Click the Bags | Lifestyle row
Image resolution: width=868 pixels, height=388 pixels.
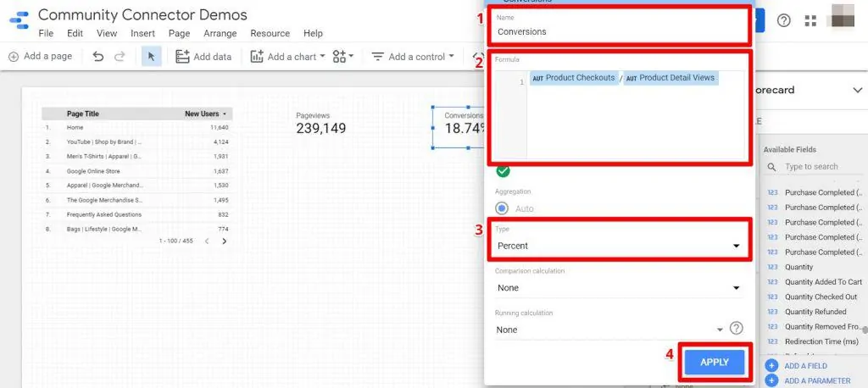click(x=137, y=229)
